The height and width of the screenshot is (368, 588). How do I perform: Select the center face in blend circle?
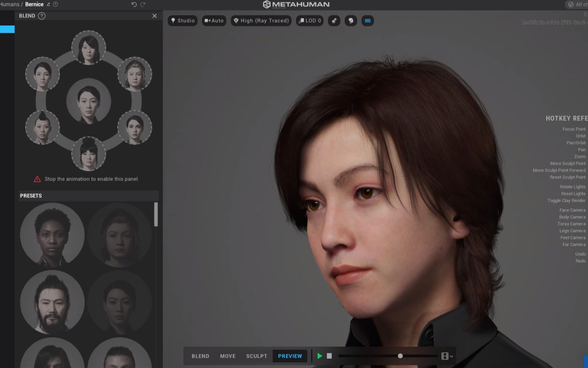[89, 100]
